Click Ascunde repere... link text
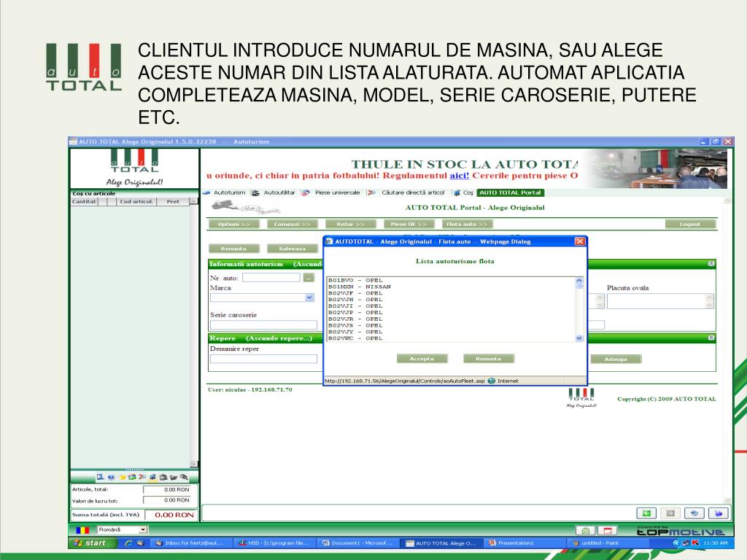This screenshot has height=560, width=747. click(279, 338)
